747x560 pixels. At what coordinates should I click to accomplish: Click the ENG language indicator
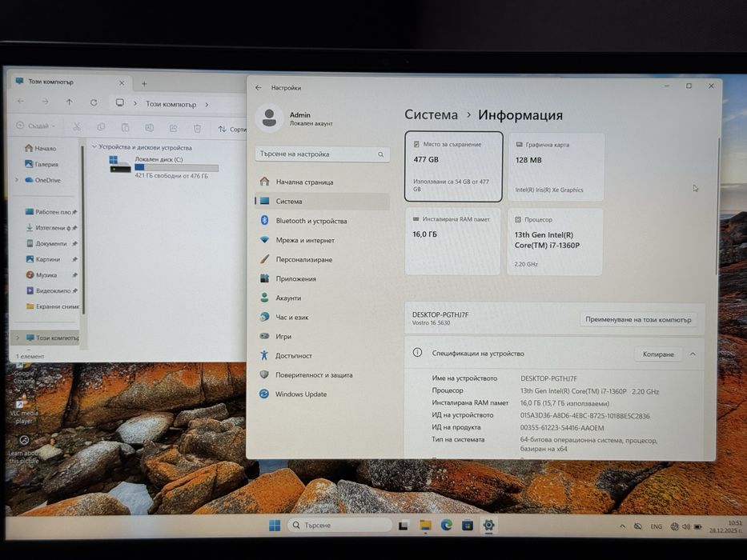(656, 526)
